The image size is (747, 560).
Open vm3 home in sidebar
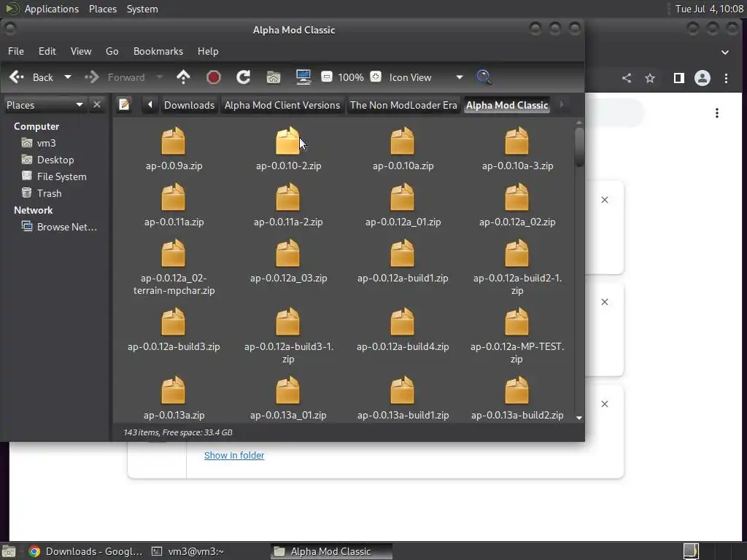46,143
